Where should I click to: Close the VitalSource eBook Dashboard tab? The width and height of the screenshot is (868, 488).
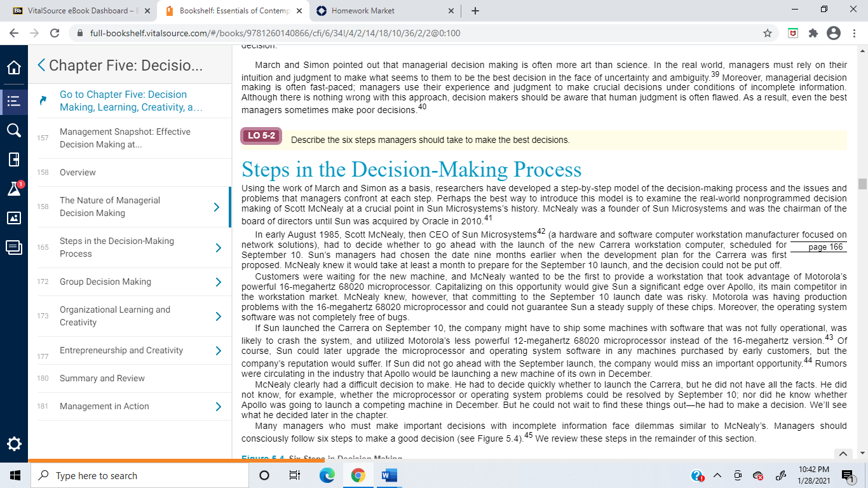147,11
